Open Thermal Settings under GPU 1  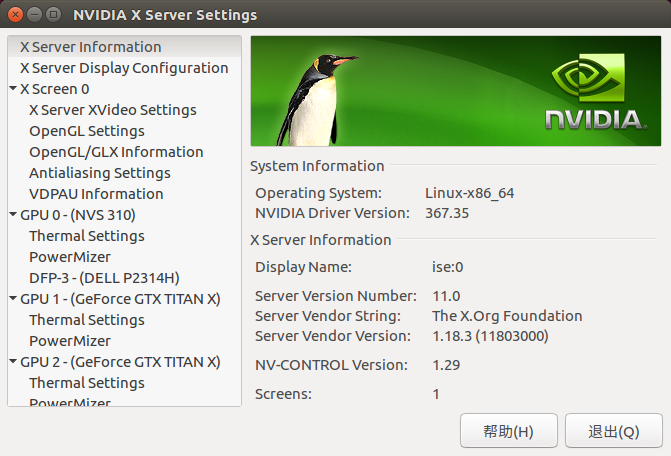pyautogui.click(x=86, y=320)
